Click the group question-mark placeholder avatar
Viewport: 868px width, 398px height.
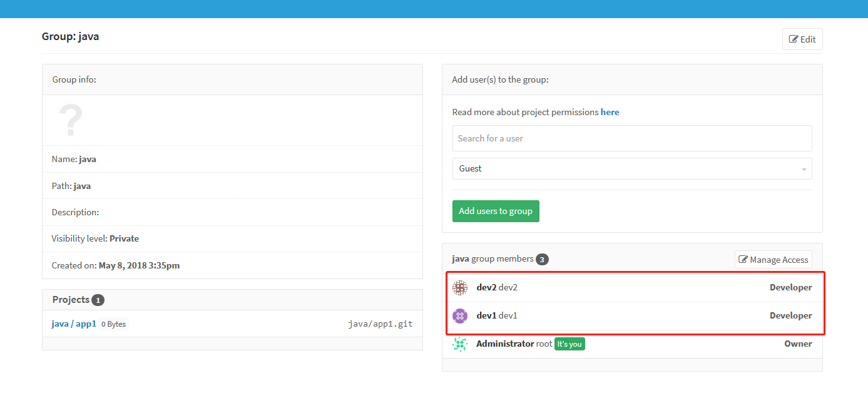(x=71, y=120)
